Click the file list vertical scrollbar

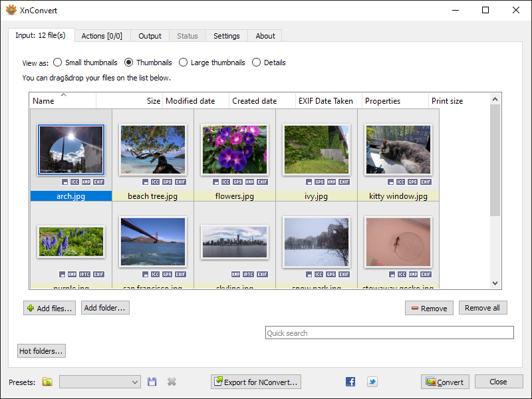pos(495,160)
